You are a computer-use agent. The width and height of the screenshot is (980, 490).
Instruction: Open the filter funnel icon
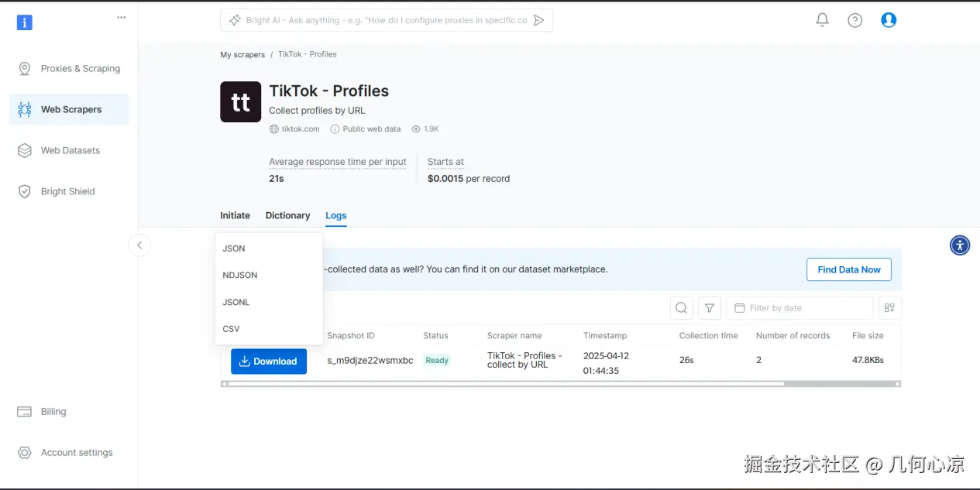(710, 308)
